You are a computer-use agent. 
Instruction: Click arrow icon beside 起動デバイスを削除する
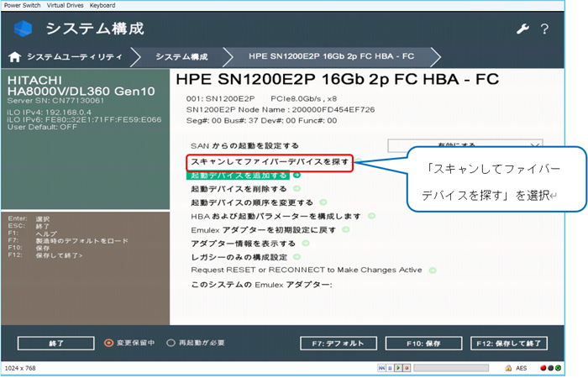297,189
